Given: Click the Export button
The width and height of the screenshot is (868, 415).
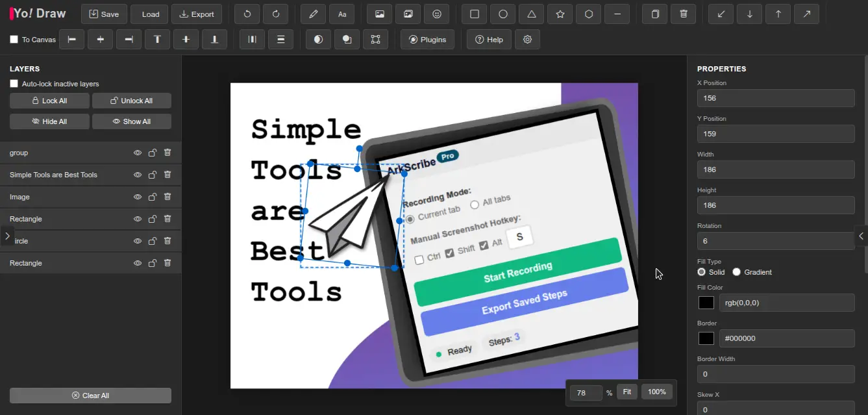Looking at the screenshot, I should click(197, 14).
